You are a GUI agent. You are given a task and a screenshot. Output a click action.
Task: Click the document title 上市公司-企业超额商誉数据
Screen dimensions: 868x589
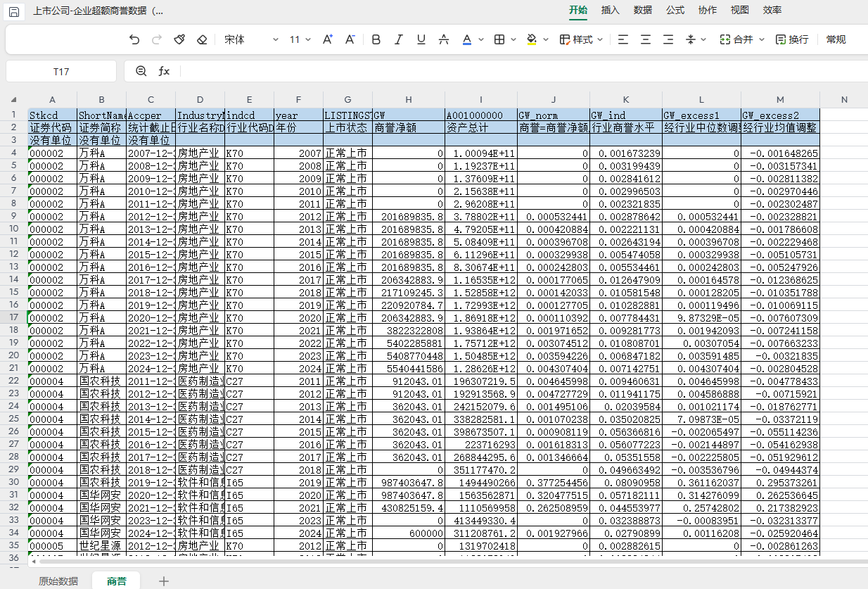click(98, 11)
